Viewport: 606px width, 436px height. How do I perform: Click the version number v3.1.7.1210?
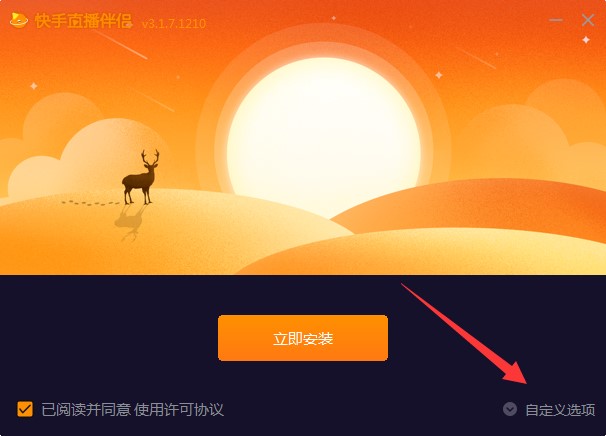coord(174,24)
